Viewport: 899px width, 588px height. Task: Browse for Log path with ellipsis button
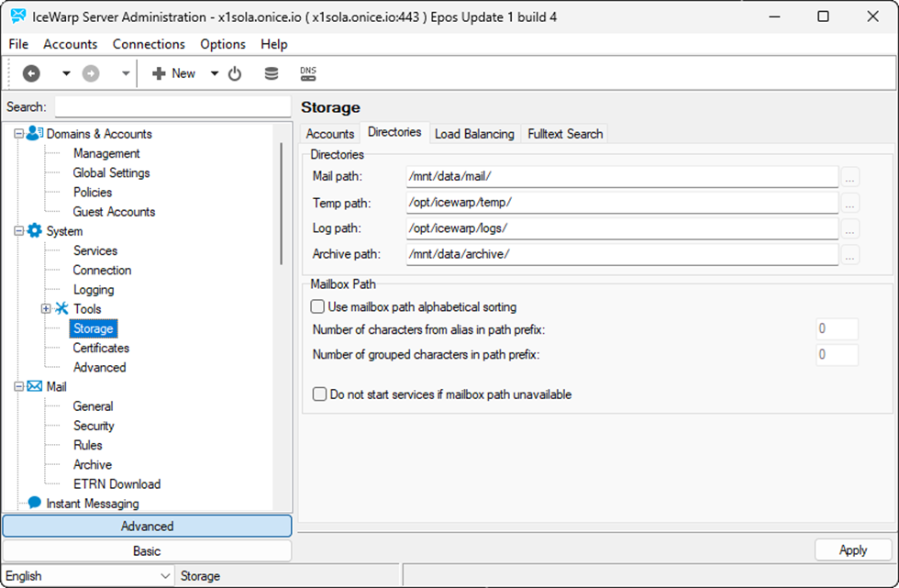click(x=849, y=229)
